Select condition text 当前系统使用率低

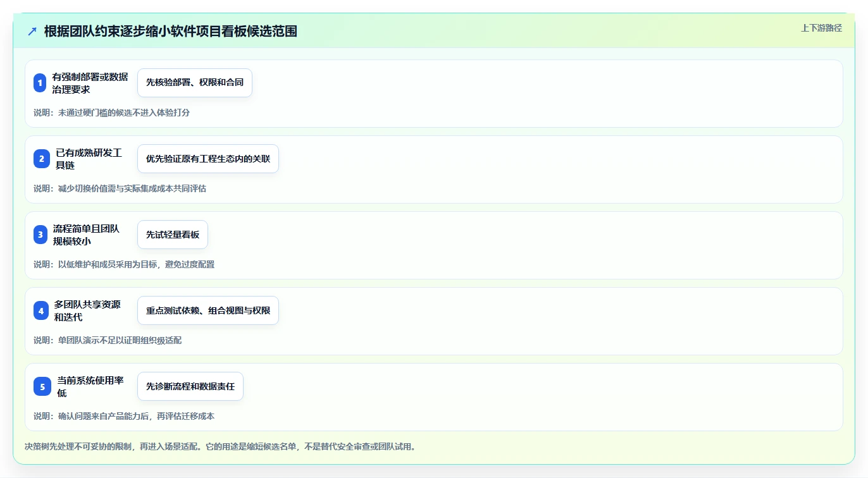(90, 386)
